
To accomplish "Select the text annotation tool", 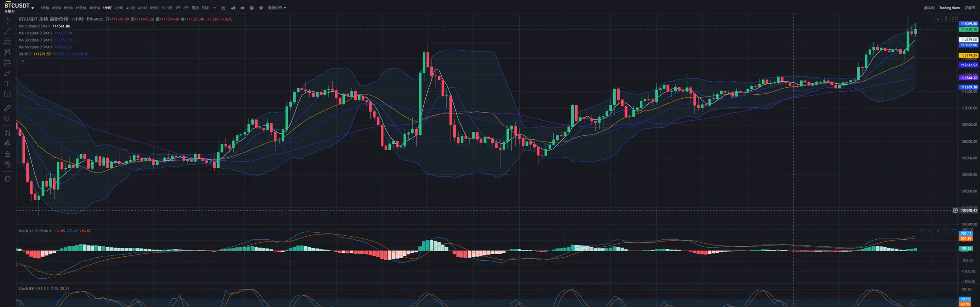I will coord(7,84).
